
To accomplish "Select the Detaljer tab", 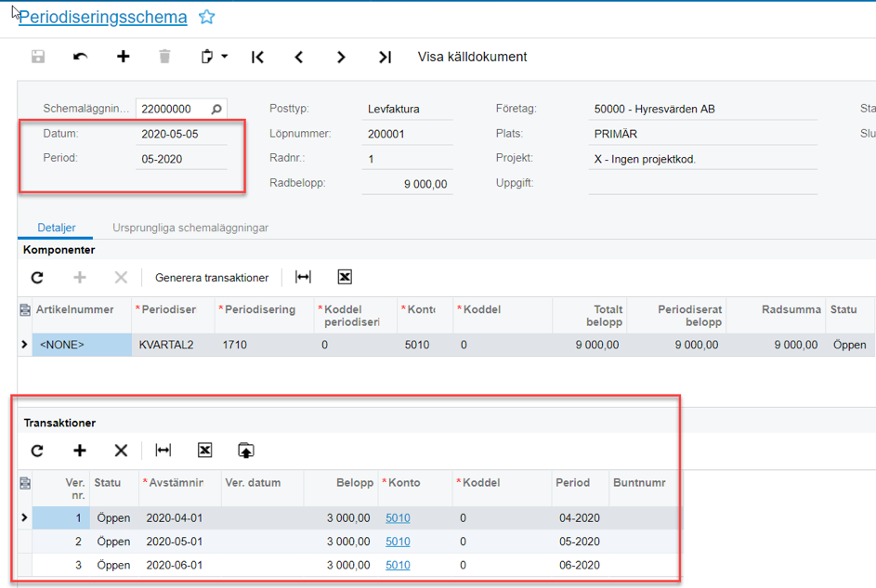I will point(57,228).
